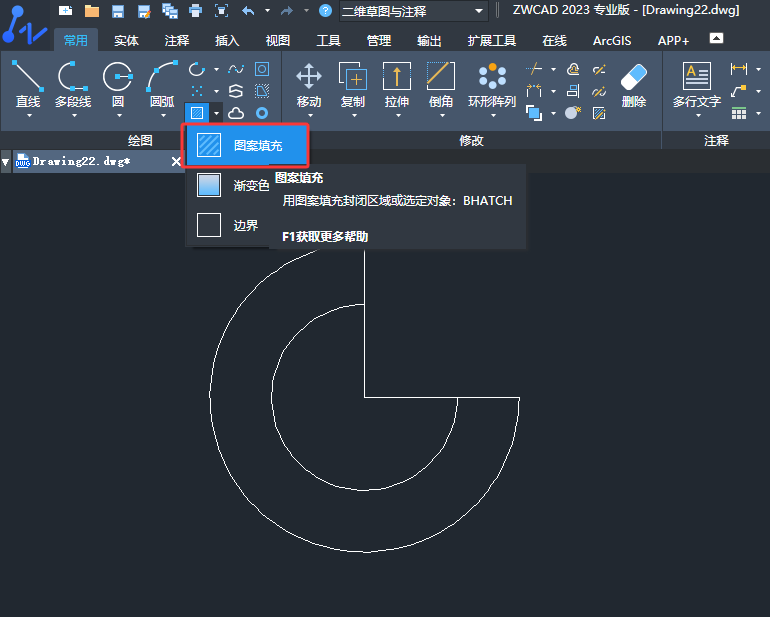Viewport: 770px width, 617px height.
Task: Click the ellipse tool icon
Action: pyautogui.click(x=197, y=69)
